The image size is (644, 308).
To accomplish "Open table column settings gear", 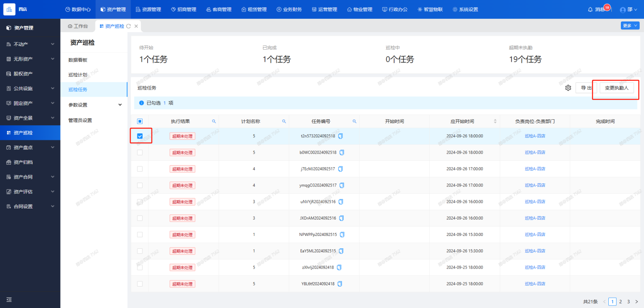I will tap(568, 88).
